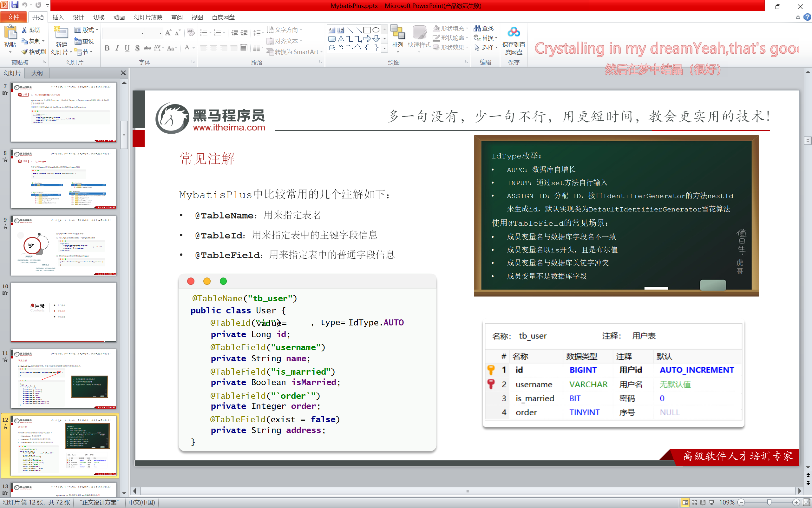Image resolution: width=812 pixels, height=508 pixels.
Task: Decrease font size with the small A
Action: tap(178, 33)
